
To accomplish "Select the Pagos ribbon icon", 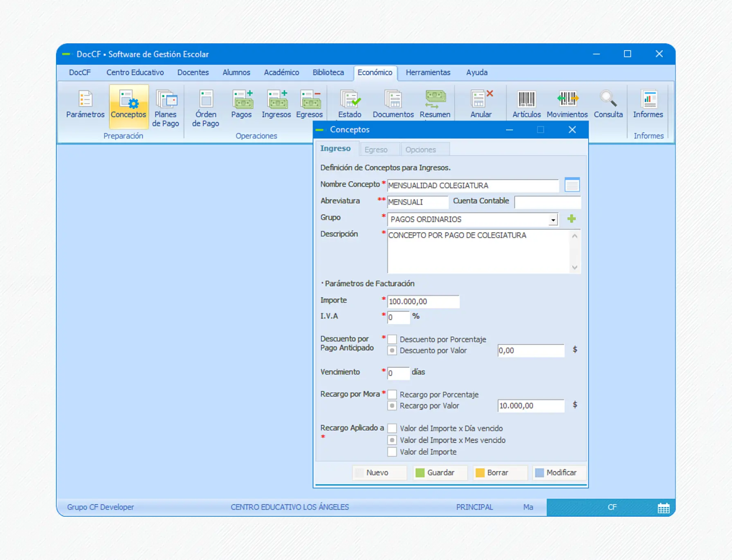I will coord(242,105).
